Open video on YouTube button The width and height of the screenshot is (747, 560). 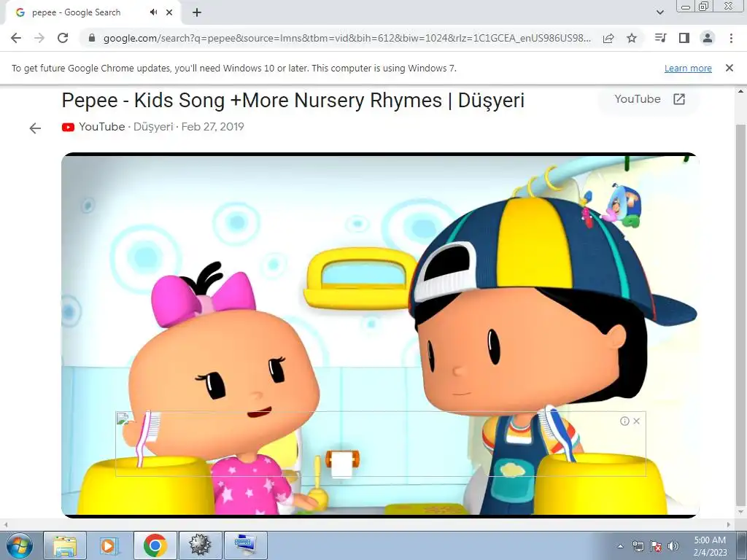tap(649, 99)
